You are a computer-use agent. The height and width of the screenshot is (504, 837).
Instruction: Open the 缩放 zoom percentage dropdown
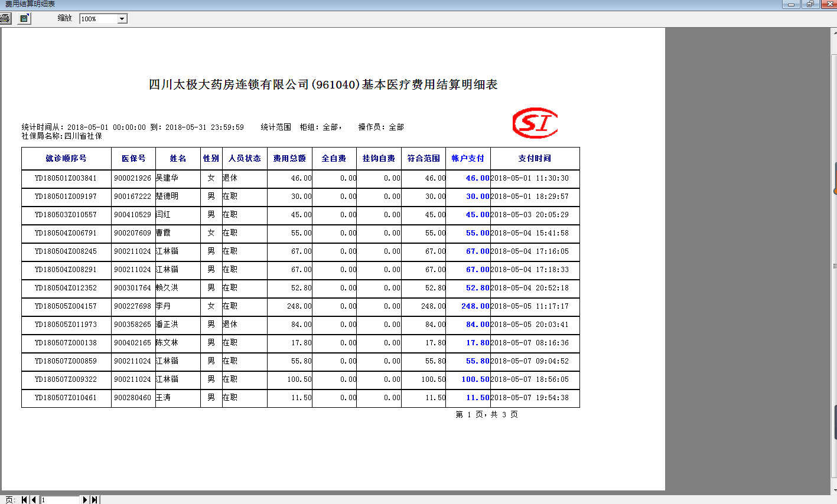122,19
